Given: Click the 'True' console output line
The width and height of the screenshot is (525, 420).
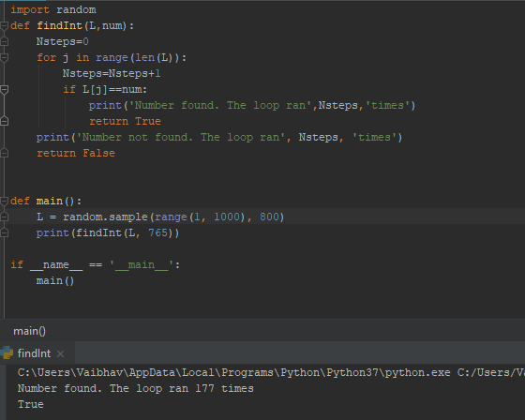Looking at the screenshot, I should click(30, 404).
